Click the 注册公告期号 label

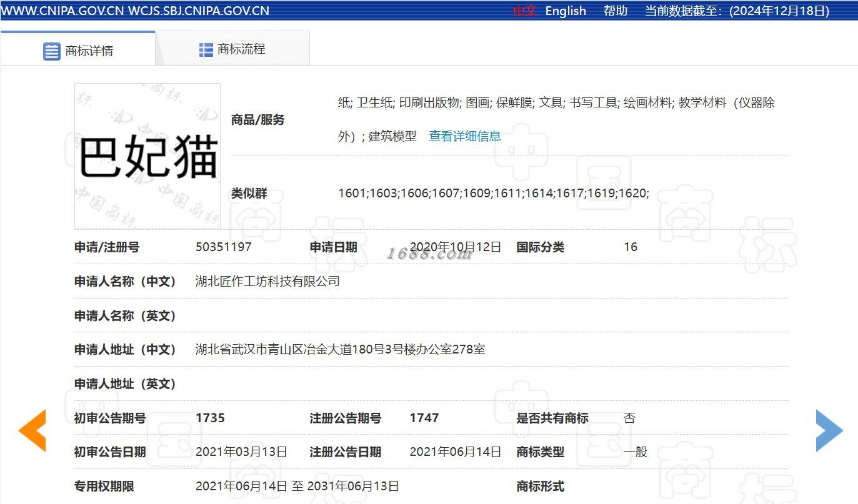tap(346, 418)
